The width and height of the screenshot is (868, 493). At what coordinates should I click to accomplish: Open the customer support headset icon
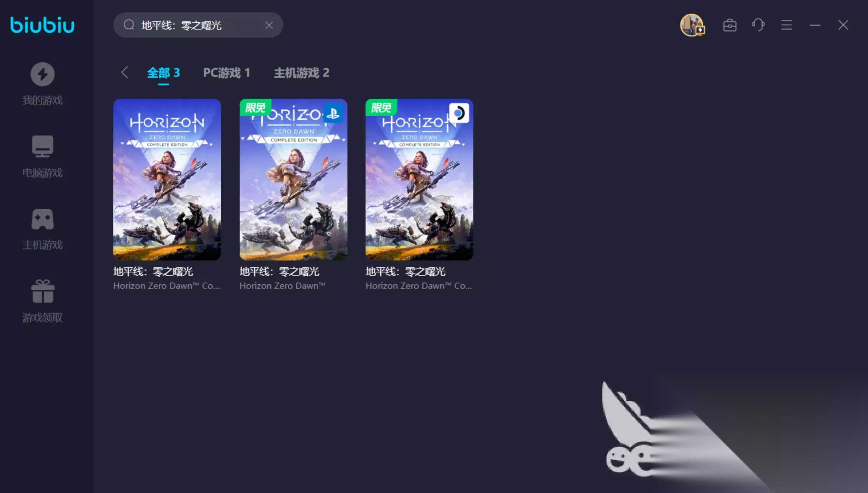pyautogui.click(x=758, y=25)
